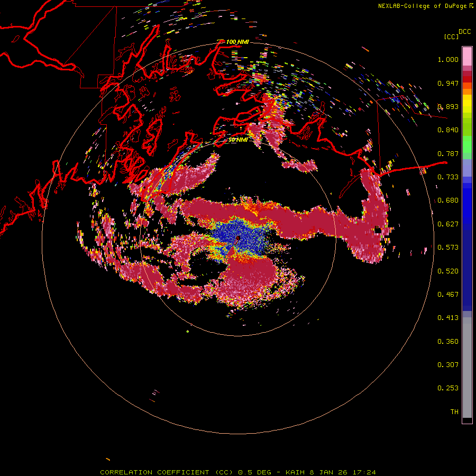Click the 0.307 color scale value
Image resolution: width=476 pixels, height=476 pixels.
pyautogui.click(x=448, y=365)
